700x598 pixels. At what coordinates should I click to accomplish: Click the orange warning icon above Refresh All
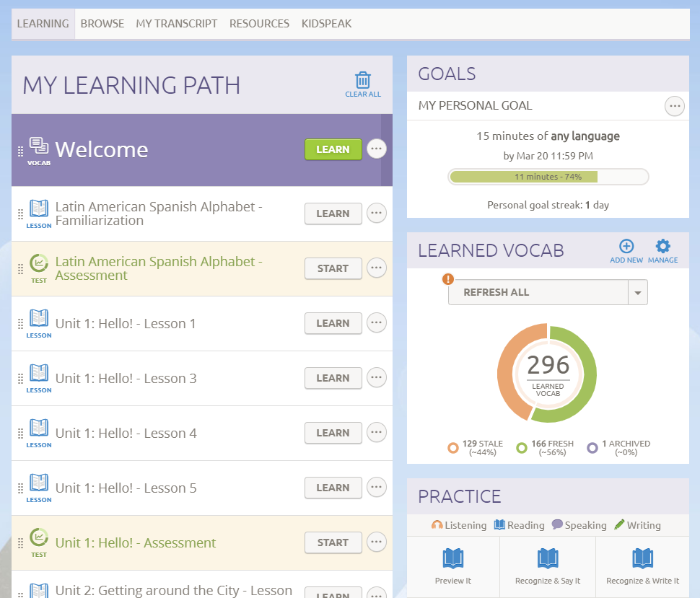(x=448, y=280)
